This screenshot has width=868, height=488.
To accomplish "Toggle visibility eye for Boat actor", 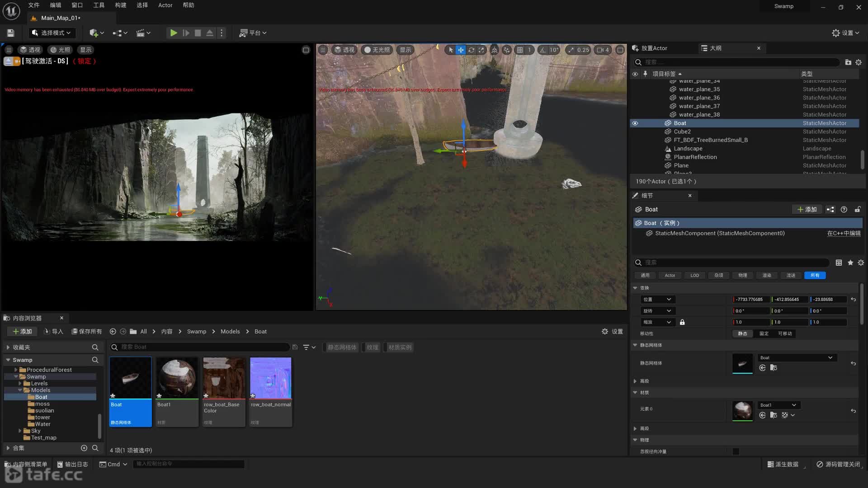I will pyautogui.click(x=635, y=123).
